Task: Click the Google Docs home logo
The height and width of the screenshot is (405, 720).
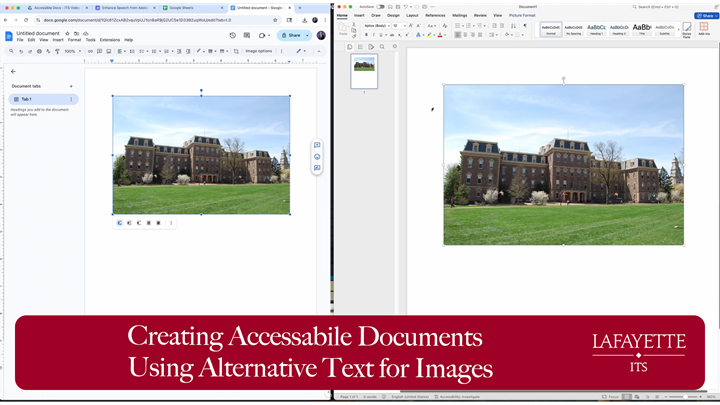Action: [x=8, y=36]
